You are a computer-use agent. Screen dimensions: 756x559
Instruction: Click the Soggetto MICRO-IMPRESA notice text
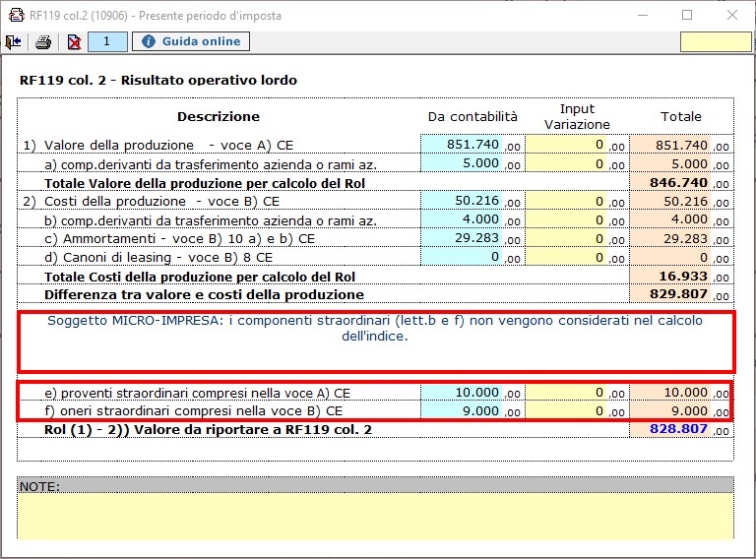[x=375, y=328]
